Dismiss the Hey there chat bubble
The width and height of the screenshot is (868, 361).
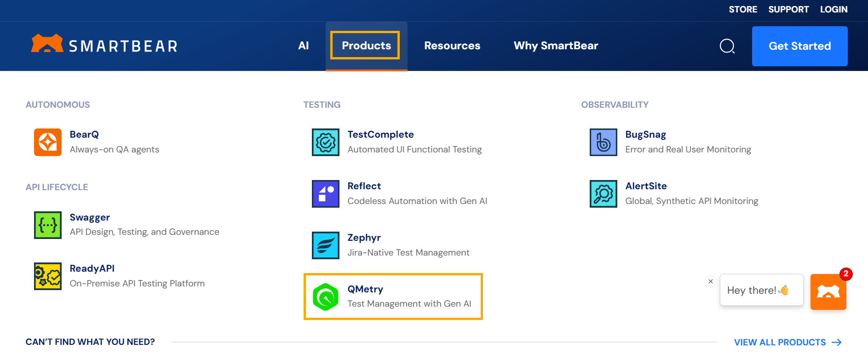pos(711,281)
